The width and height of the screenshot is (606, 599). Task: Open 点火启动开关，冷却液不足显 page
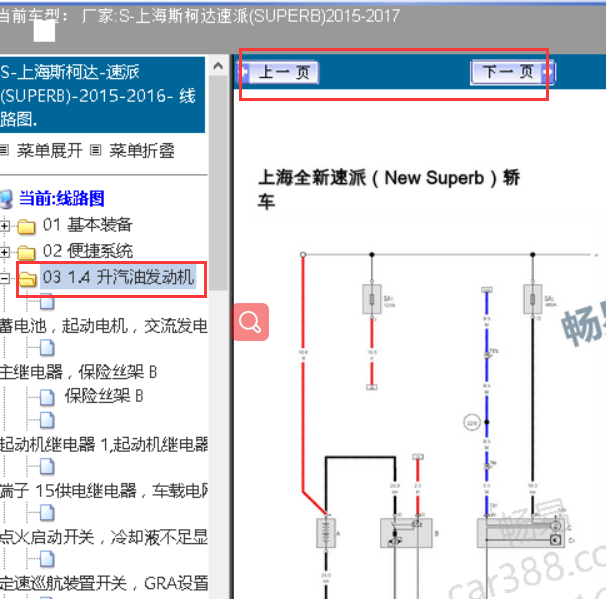[104, 537]
